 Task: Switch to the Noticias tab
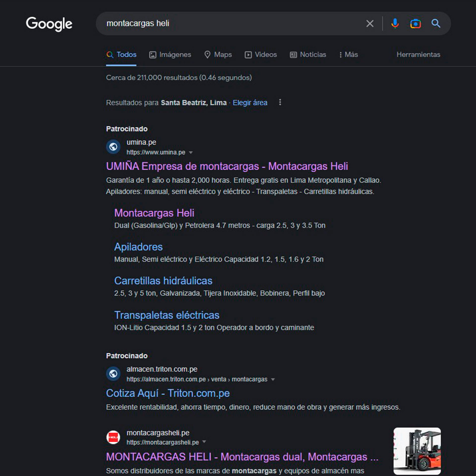[x=308, y=55]
